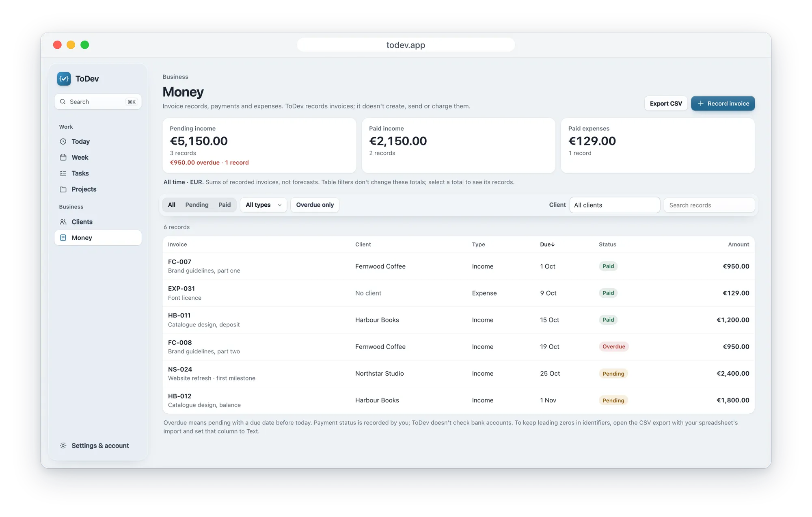Open invoice FC-007 row
This screenshot has height=517, width=812.
point(459,266)
